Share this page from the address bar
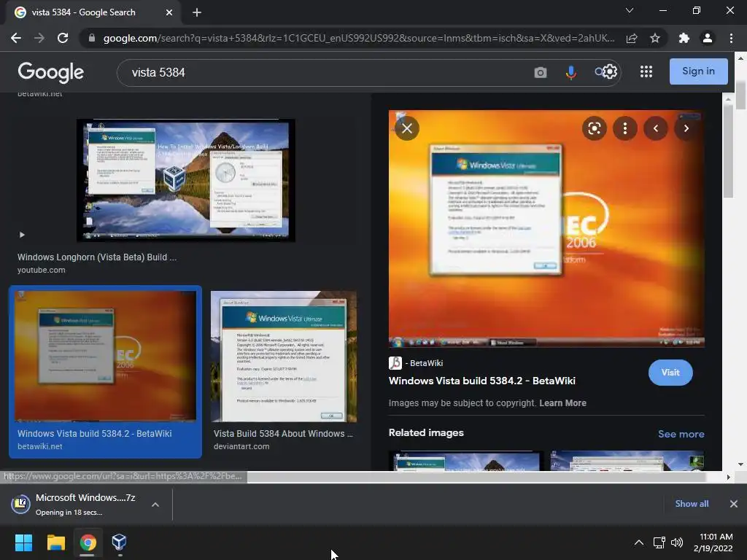This screenshot has height=560, width=747. [x=632, y=38]
